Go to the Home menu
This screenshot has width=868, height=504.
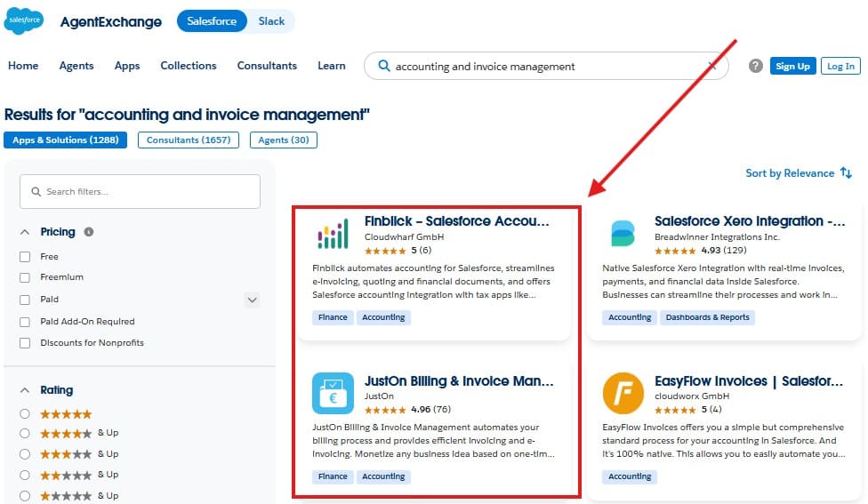[x=23, y=65]
